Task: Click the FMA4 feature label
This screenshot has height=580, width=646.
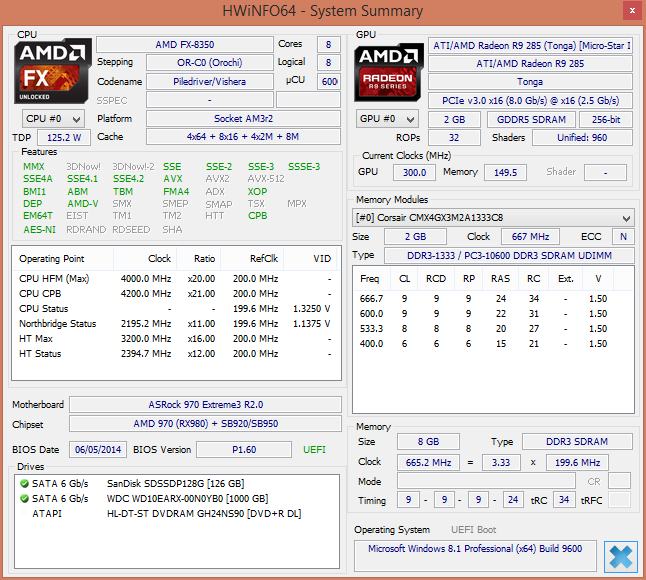Action: point(176,192)
